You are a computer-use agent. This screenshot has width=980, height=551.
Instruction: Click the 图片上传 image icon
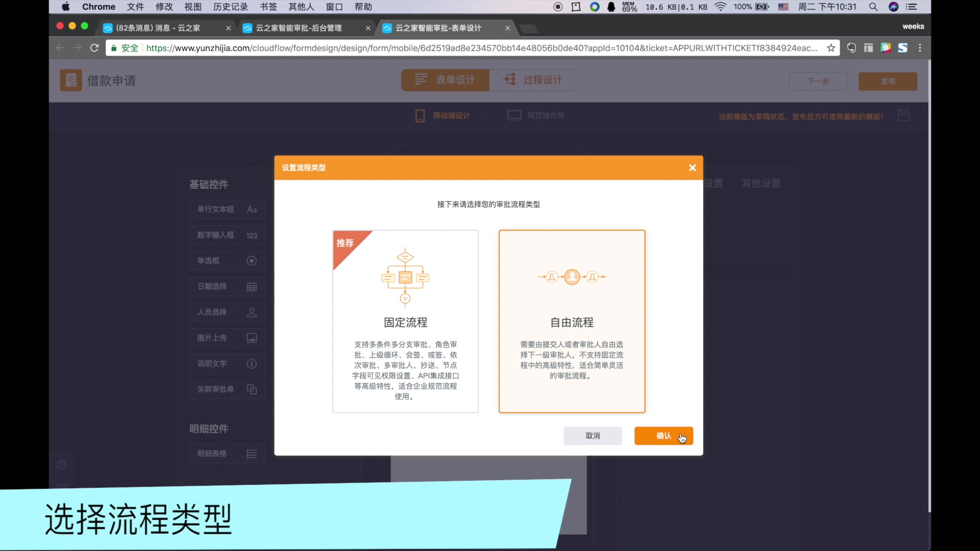tap(252, 338)
